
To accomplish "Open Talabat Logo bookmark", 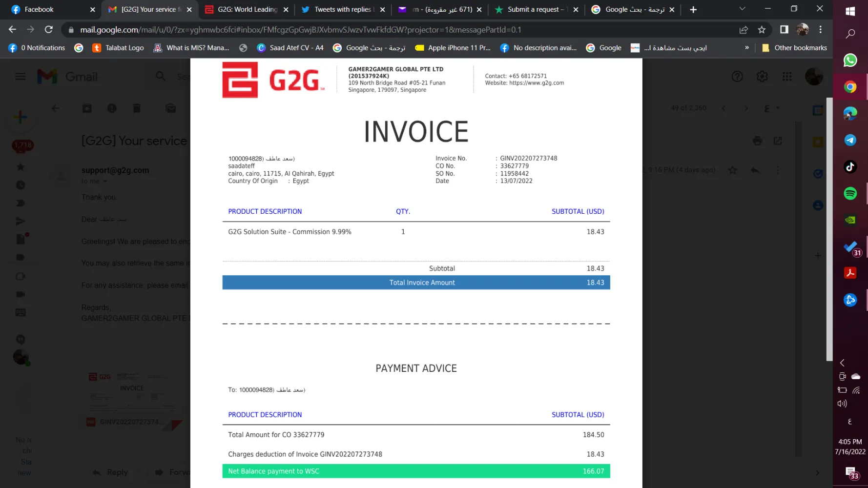I will 118,48.
